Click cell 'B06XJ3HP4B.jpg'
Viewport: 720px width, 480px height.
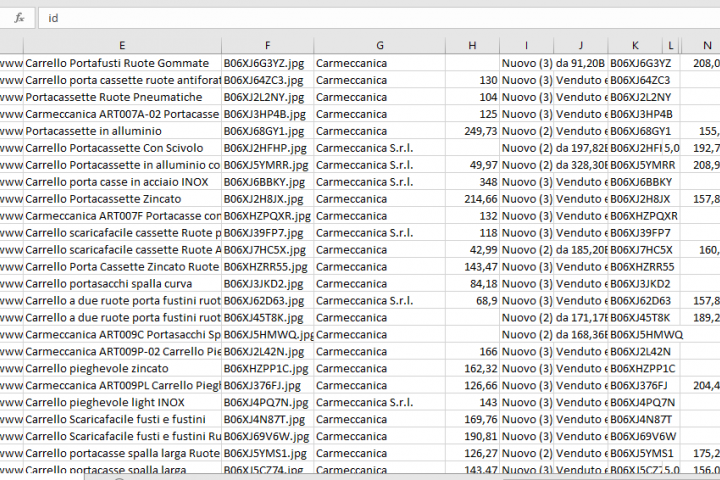tap(268, 114)
